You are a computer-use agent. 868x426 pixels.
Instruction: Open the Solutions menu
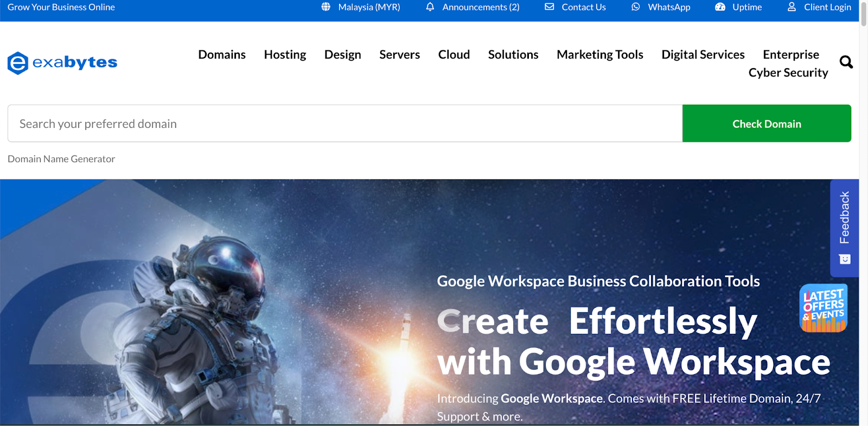pos(513,55)
